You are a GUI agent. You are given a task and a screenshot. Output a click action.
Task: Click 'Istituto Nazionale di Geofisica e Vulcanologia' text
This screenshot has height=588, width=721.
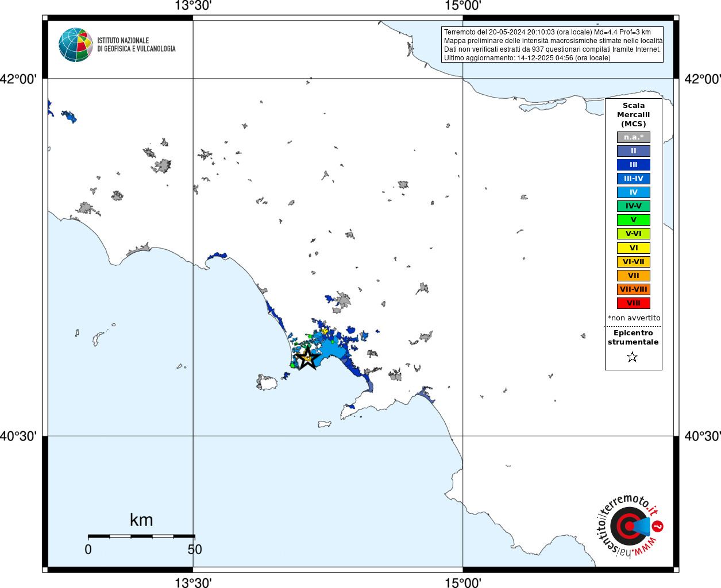[136, 45]
